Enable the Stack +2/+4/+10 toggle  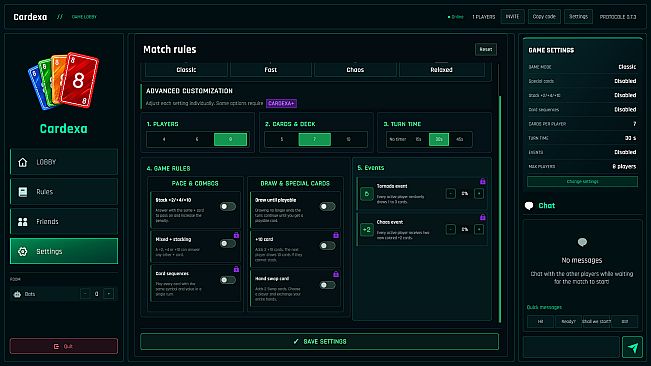click(228, 206)
